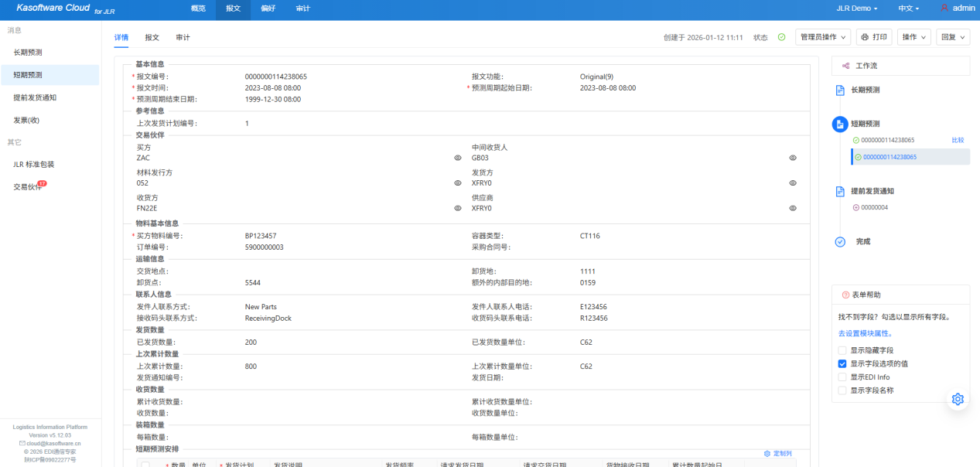
Task: View intermediate consignee GB03 eye icon
Action: 793,158
